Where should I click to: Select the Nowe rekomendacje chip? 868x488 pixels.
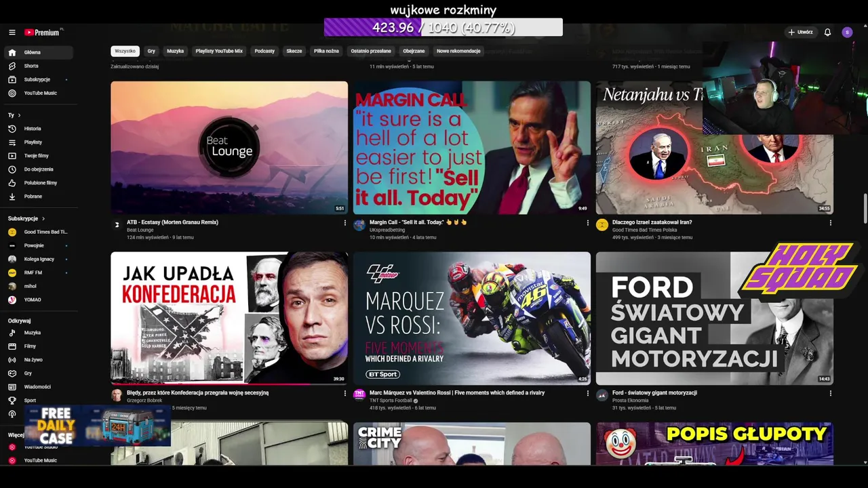click(x=458, y=51)
